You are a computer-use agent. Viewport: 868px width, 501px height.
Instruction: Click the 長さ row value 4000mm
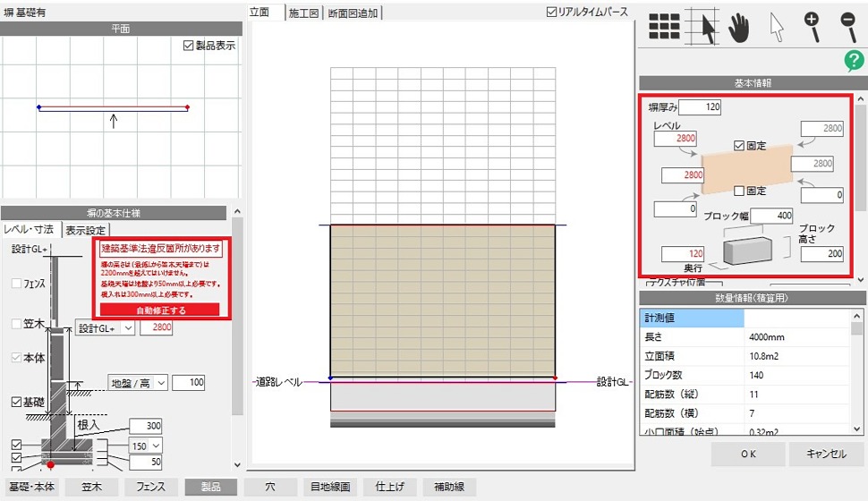click(x=767, y=337)
